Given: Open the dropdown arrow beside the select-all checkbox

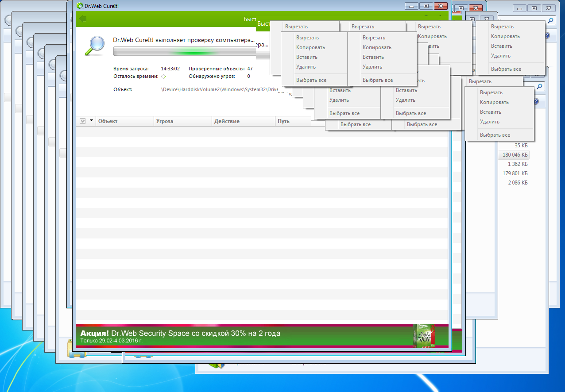Looking at the screenshot, I should point(91,121).
